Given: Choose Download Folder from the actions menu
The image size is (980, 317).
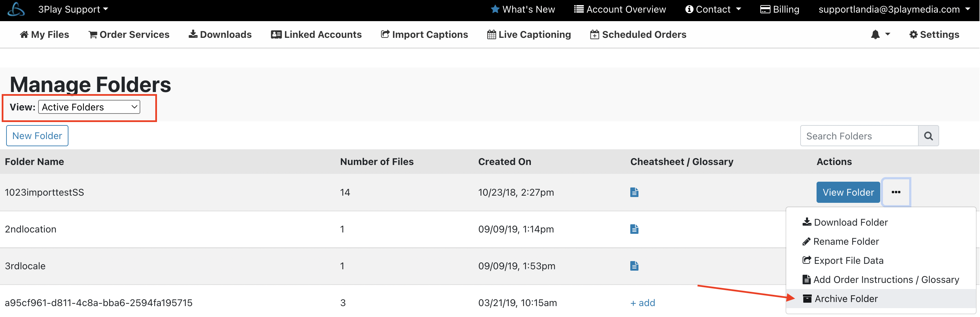Looking at the screenshot, I should 844,222.
